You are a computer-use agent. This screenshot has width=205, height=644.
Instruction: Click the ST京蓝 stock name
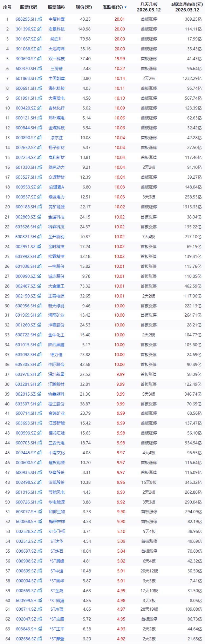57,609
